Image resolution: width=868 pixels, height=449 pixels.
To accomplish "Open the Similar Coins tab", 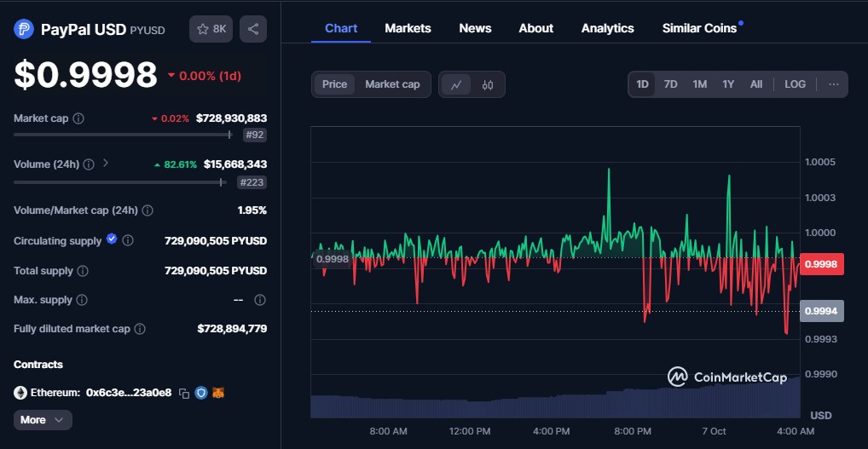I will pos(700,28).
